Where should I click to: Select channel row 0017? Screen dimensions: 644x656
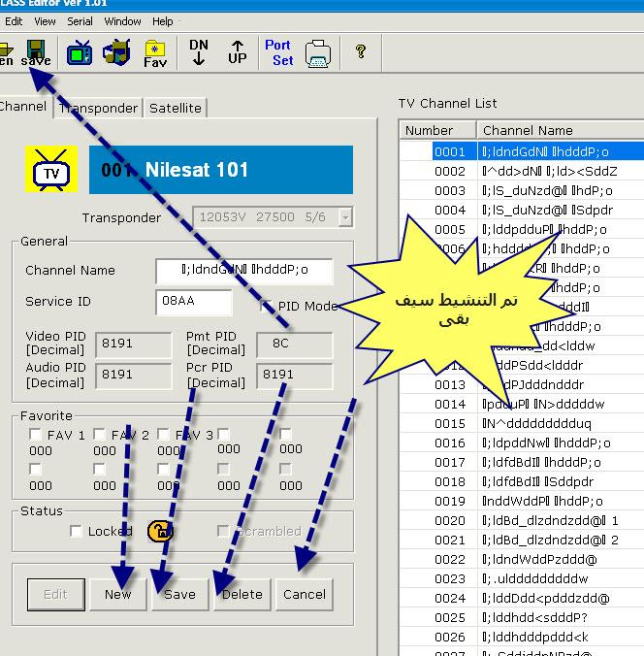[522, 462]
